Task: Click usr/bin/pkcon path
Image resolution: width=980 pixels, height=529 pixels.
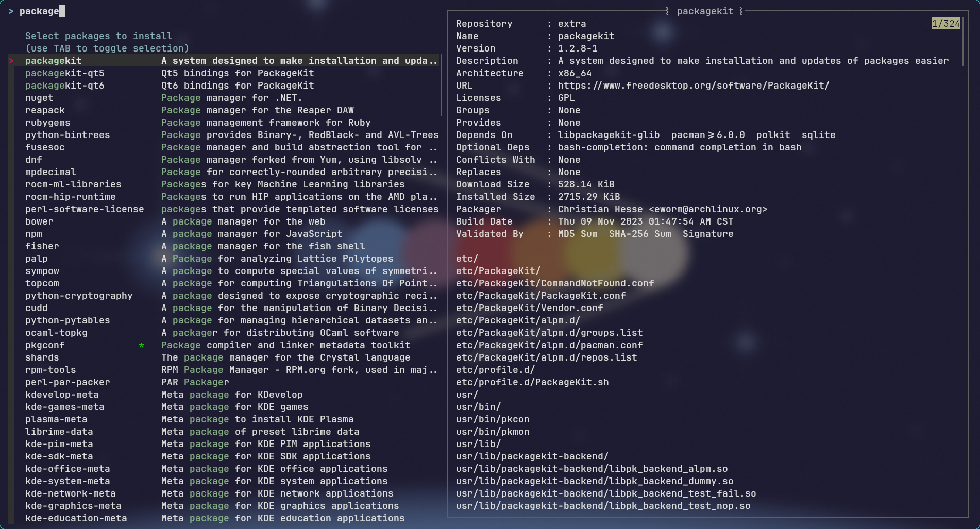Action: click(493, 419)
